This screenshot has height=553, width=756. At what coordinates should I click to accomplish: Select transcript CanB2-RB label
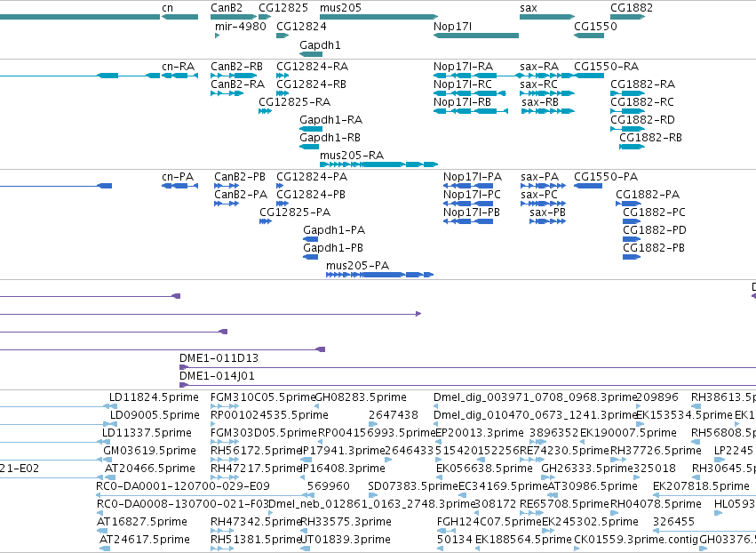pos(236,67)
